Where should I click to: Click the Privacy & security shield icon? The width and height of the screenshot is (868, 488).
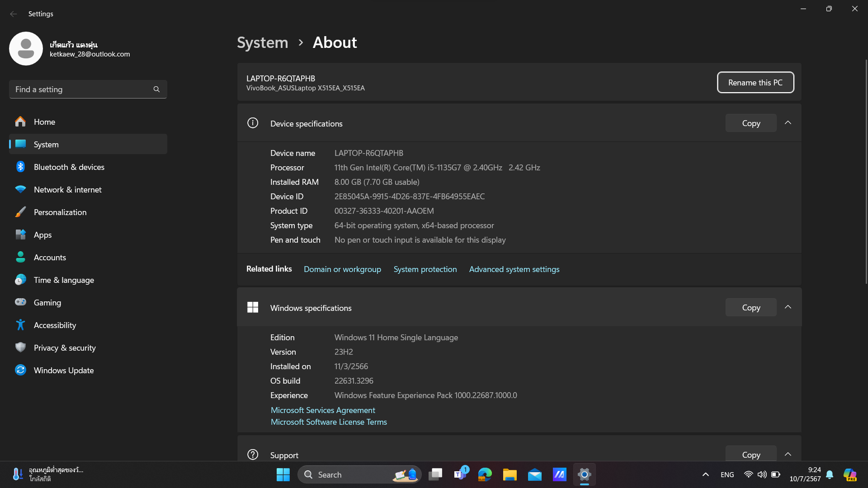point(20,347)
